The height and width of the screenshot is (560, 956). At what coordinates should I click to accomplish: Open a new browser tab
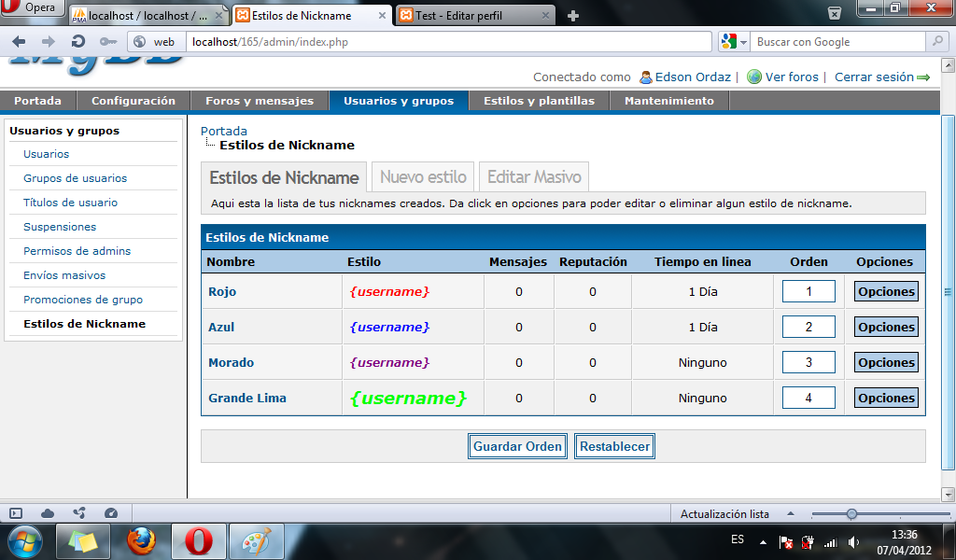tap(572, 16)
